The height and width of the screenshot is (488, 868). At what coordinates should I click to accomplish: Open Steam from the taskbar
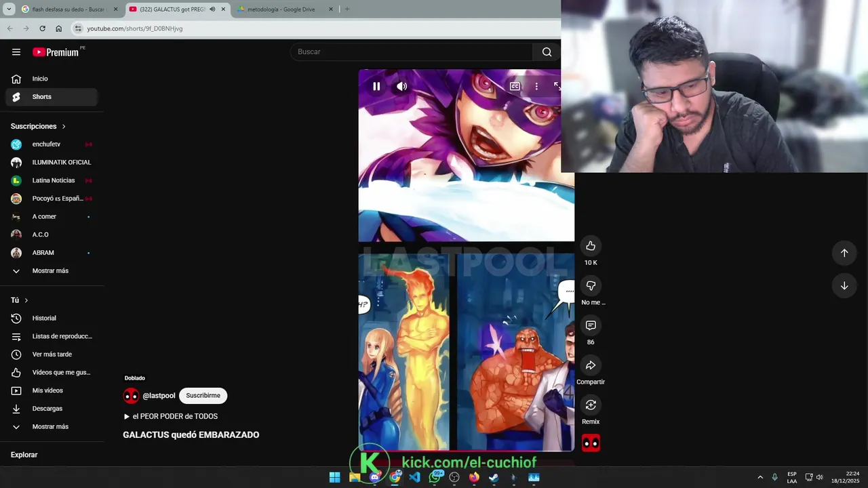[x=494, y=477]
